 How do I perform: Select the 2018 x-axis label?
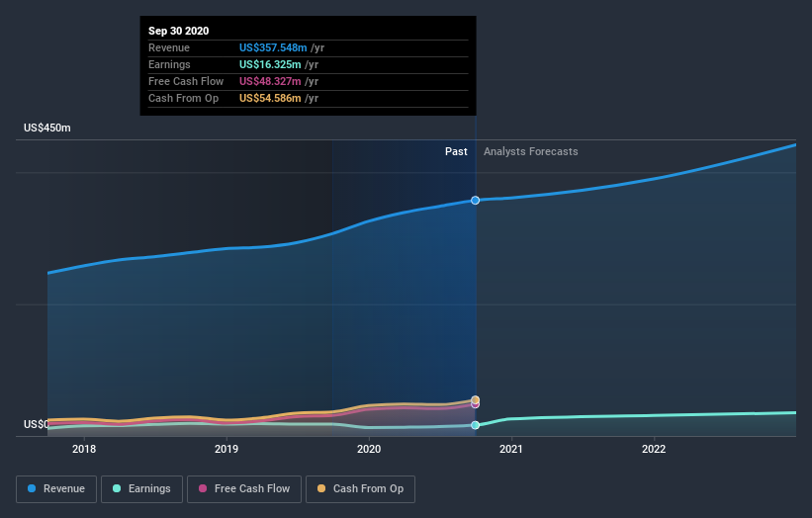(x=84, y=449)
